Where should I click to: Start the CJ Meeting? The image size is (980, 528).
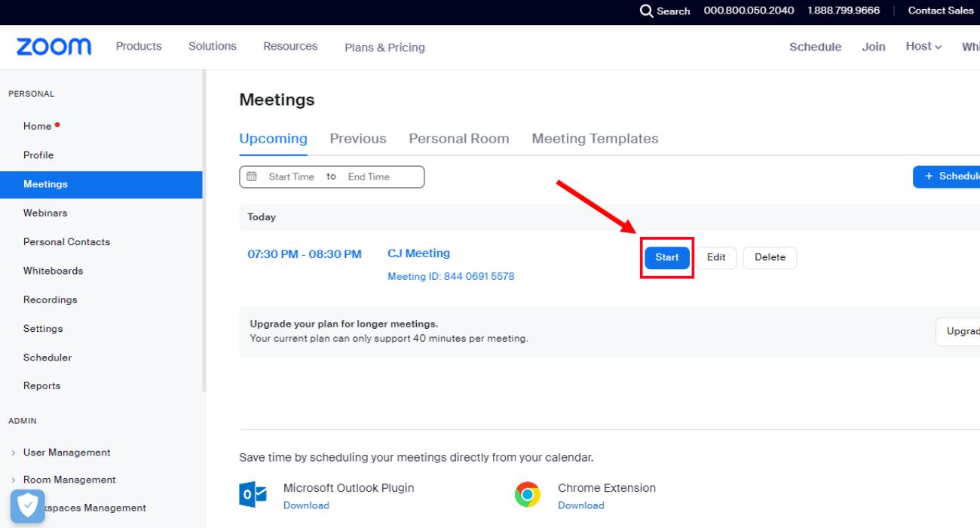(x=667, y=257)
